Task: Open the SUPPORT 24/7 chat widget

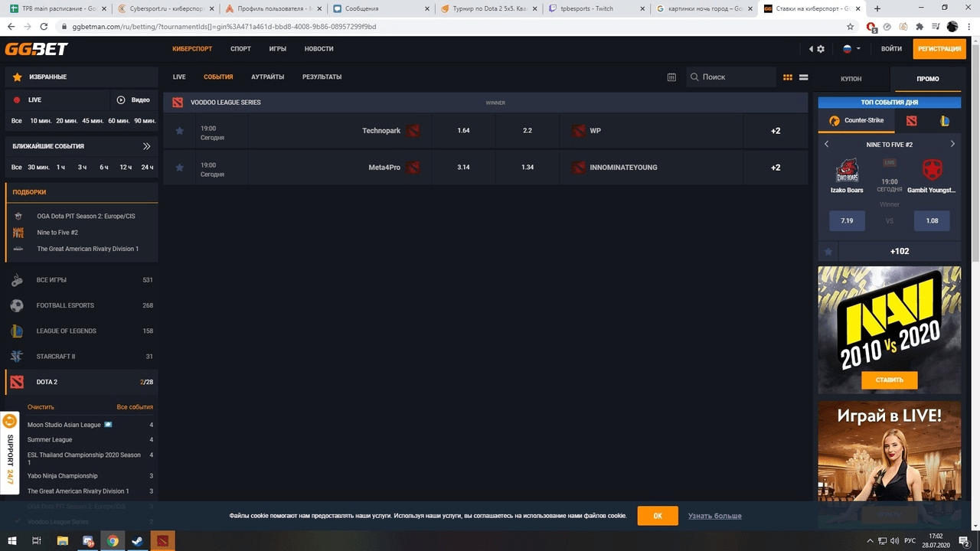Action: [10, 453]
